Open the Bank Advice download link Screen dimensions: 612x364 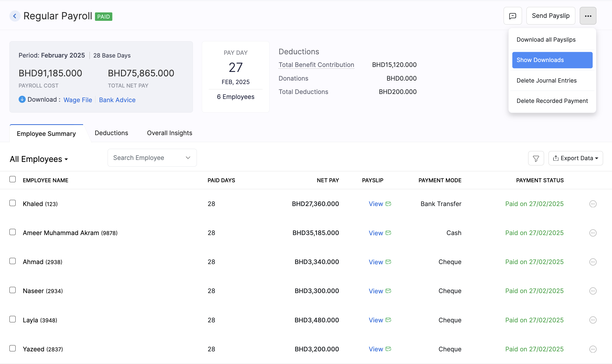[x=117, y=100]
